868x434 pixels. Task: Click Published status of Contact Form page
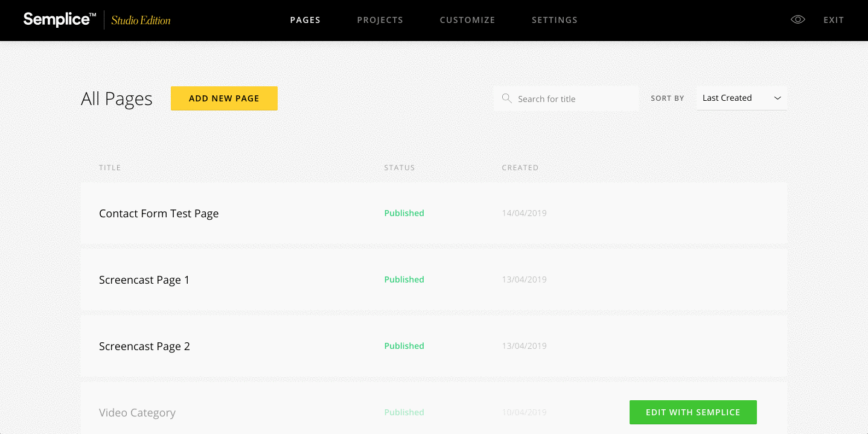click(404, 213)
